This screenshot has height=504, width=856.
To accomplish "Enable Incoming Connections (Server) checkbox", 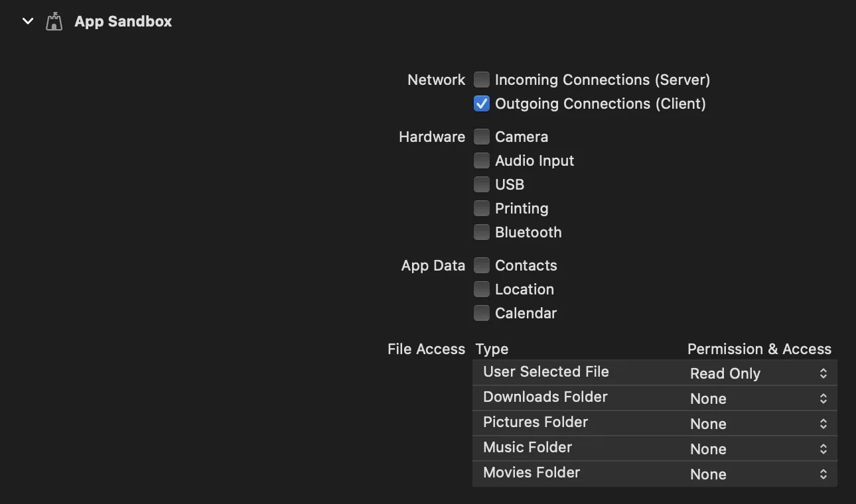I will [x=482, y=80].
